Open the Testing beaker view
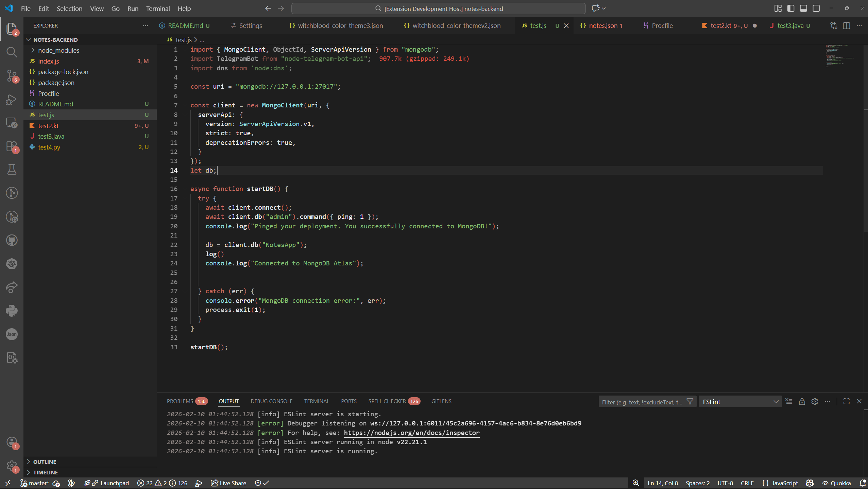This screenshot has width=868, height=489. [12, 170]
